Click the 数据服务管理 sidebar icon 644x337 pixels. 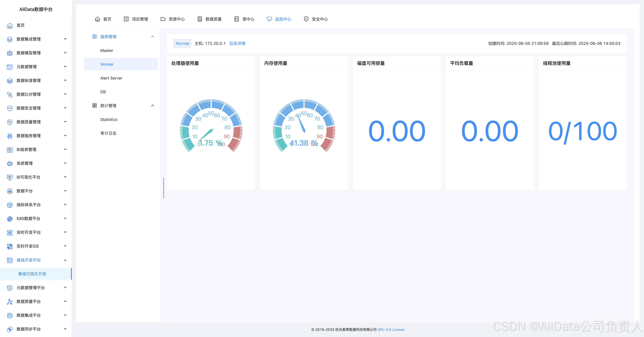[x=9, y=136]
